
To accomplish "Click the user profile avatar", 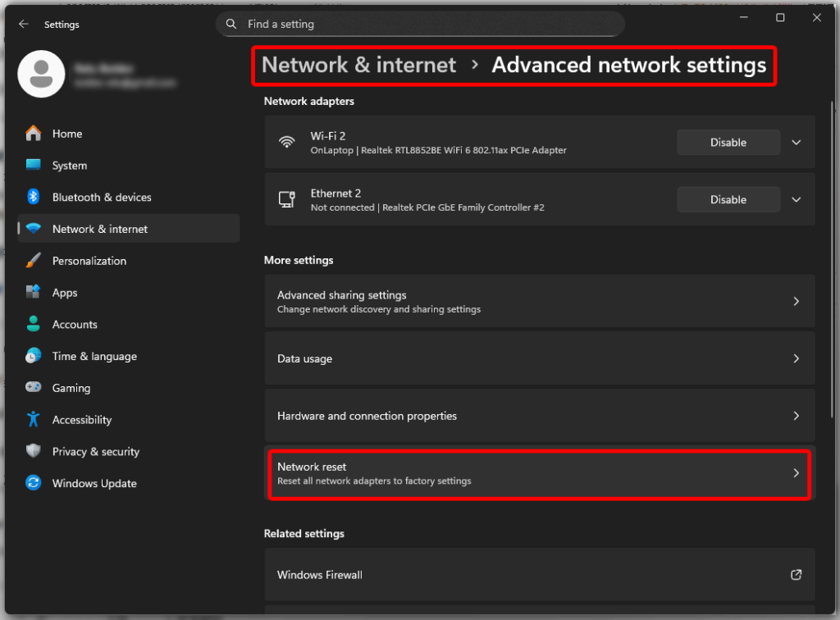I will [41, 74].
